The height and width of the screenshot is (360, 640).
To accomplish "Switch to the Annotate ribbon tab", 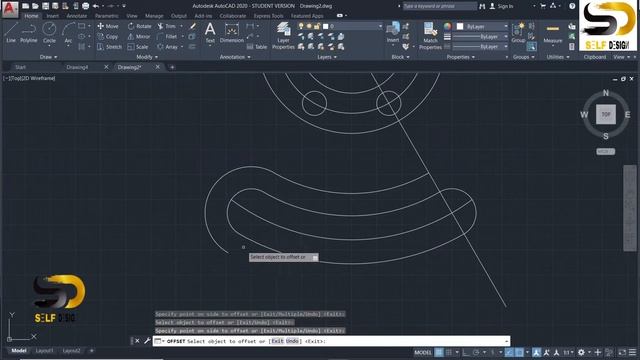I will click(77, 16).
